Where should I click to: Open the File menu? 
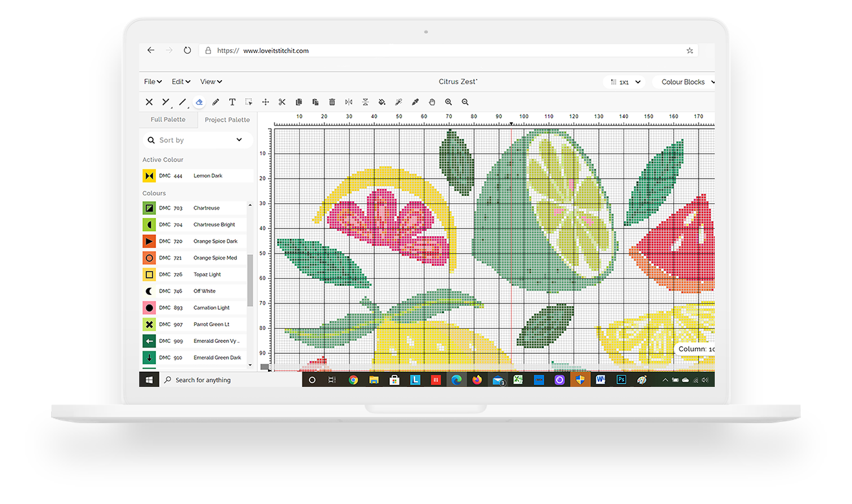[153, 82]
